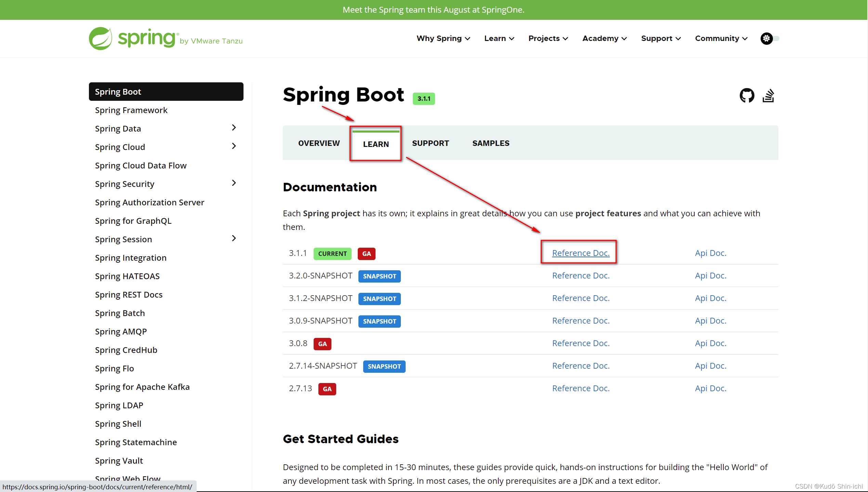
Task: Open Spring AMQP sidebar item
Action: pos(121,331)
